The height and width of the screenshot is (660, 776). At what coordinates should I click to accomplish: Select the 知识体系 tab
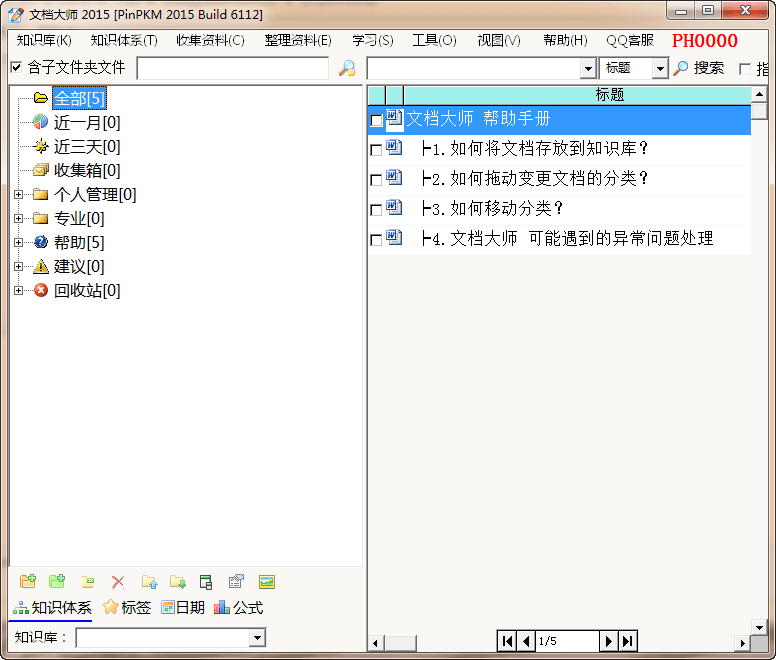(x=52, y=607)
